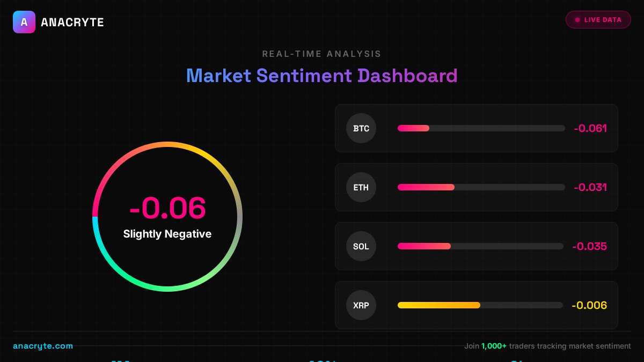This screenshot has height=362, width=644.
Task: Select the SOL coin badge
Action: point(361,246)
